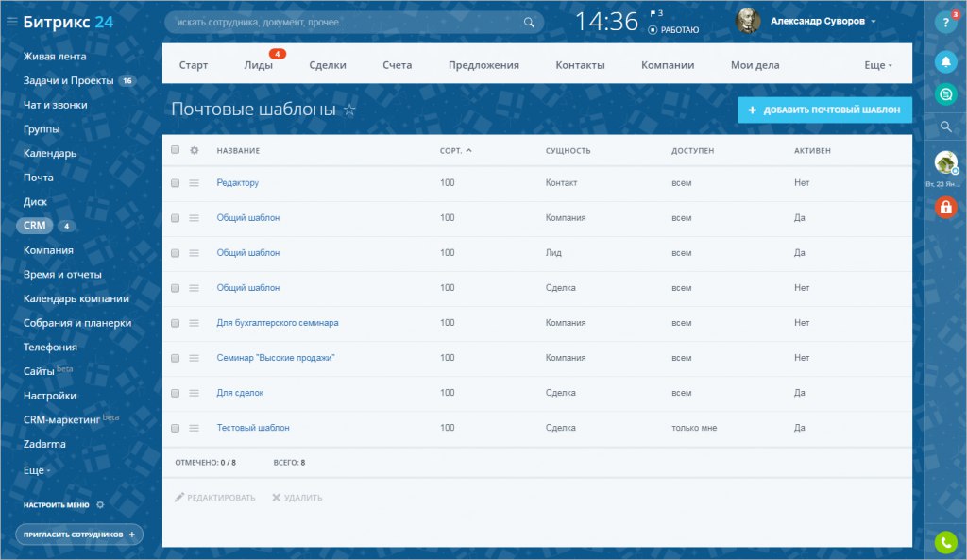Go to Задачи и Проекты in sidebar
Image resolution: width=967 pixels, height=560 pixels.
tap(68, 80)
